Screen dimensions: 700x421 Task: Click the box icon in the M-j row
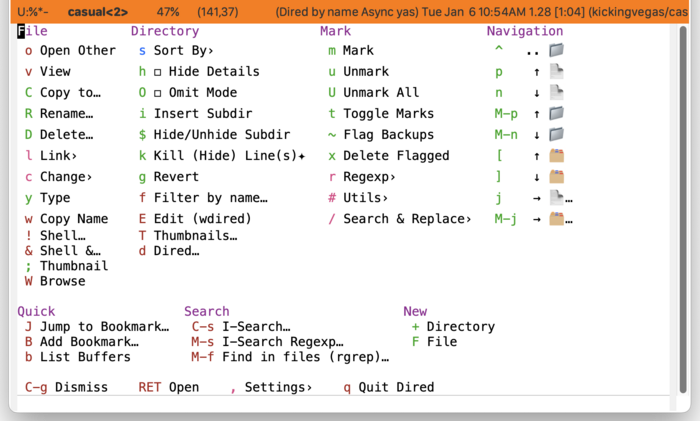coord(556,218)
